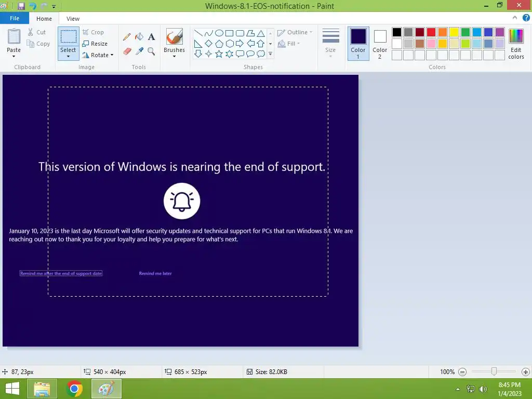Image resolution: width=532 pixels, height=399 pixels.
Task: Click the Paste clipboard icon
Action: click(x=14, y=37)
